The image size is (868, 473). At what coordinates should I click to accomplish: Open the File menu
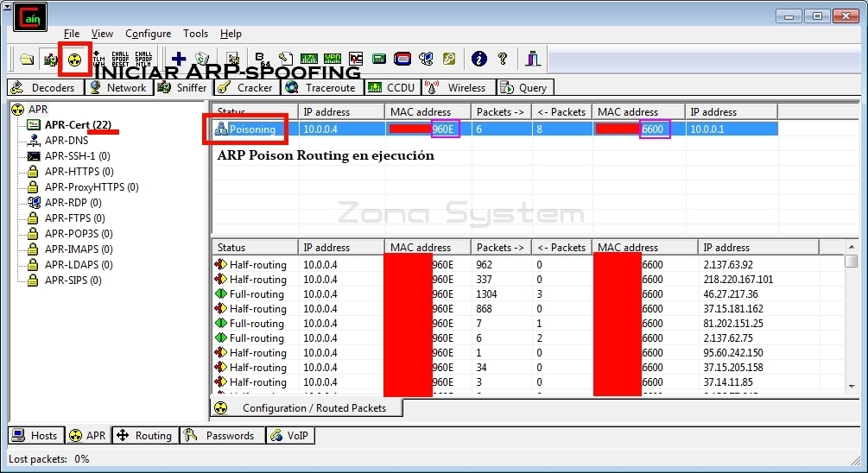point(72,34)
